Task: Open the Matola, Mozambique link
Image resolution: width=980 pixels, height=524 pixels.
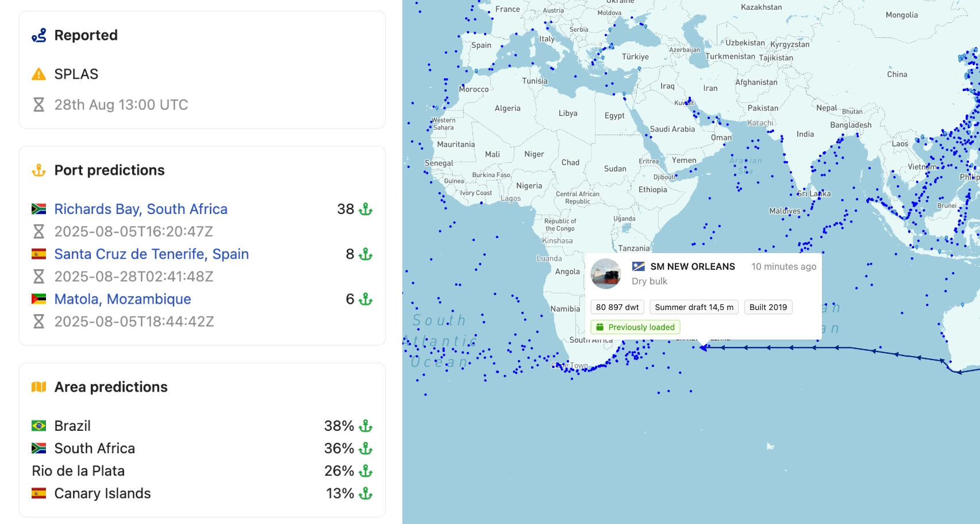Action: click(122, 299)
